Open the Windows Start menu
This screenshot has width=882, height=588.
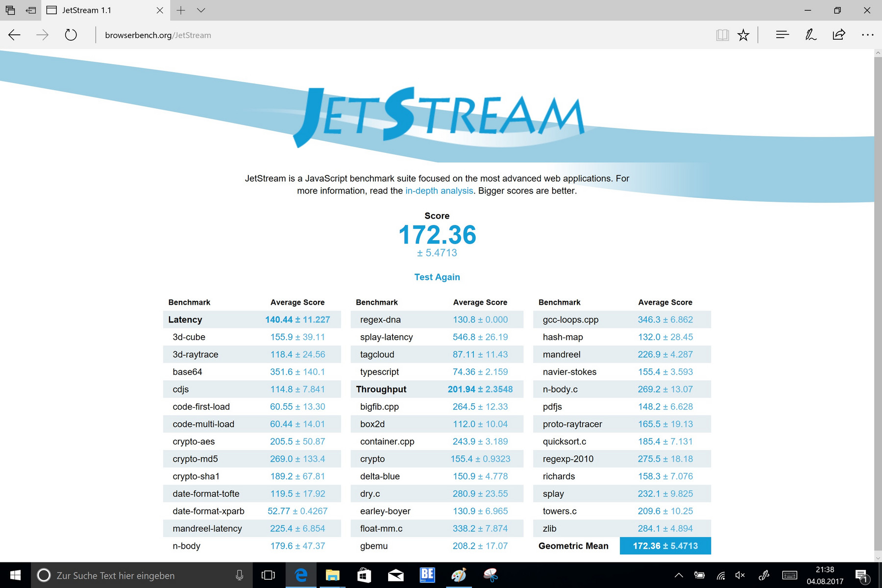pyautogui.click(x=15, y=575)
